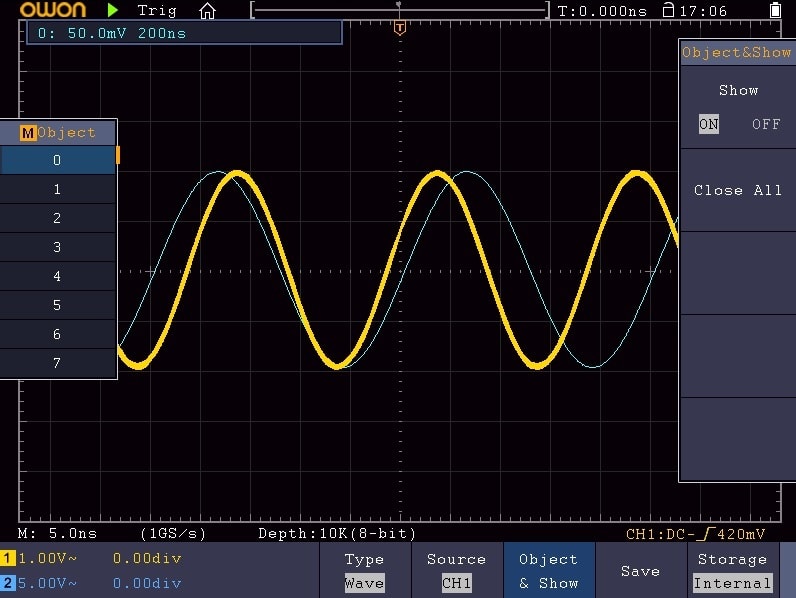
Task: Click the home icon in top bar
Action: click(x=207, y=10)
